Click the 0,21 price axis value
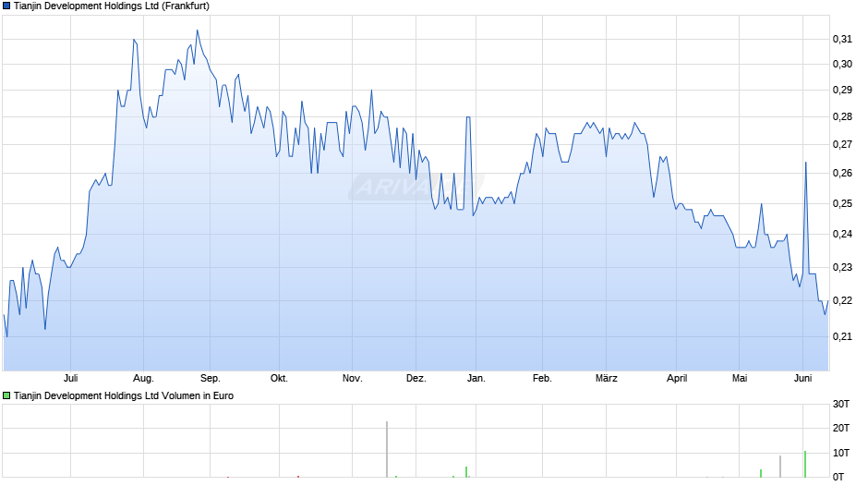This screenshot has height=486, width=868. tap(842, 336)
